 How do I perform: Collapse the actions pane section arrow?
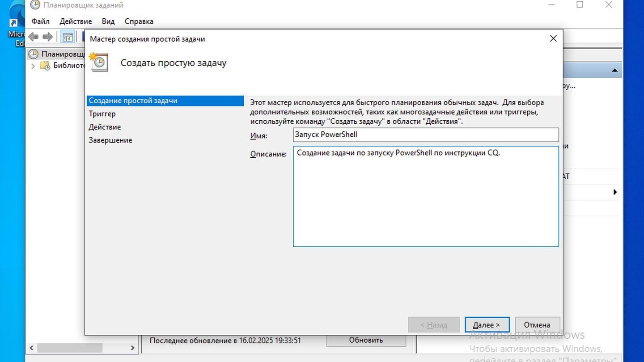[x=614, y=70]
